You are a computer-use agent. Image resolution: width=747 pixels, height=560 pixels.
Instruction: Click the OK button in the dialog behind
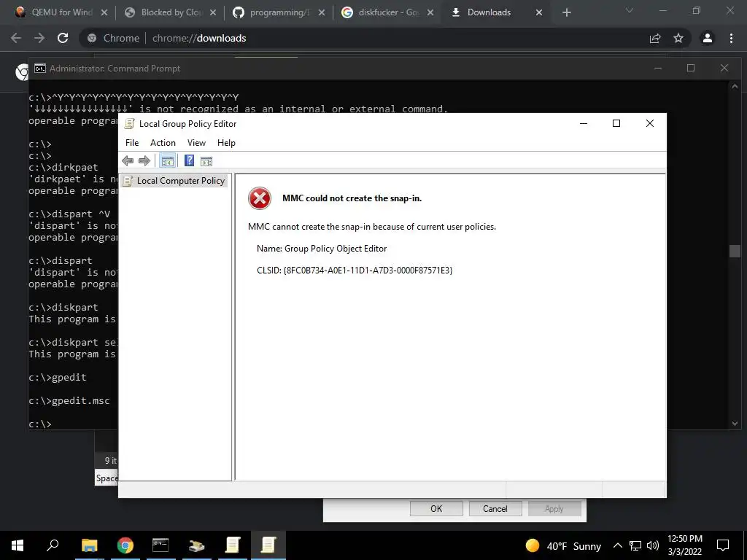click(436, 508)
